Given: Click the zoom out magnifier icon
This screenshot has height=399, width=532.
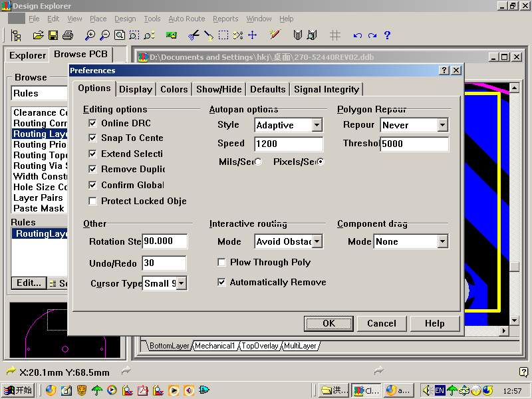Looking at the screenshot, I should (104, 35).
